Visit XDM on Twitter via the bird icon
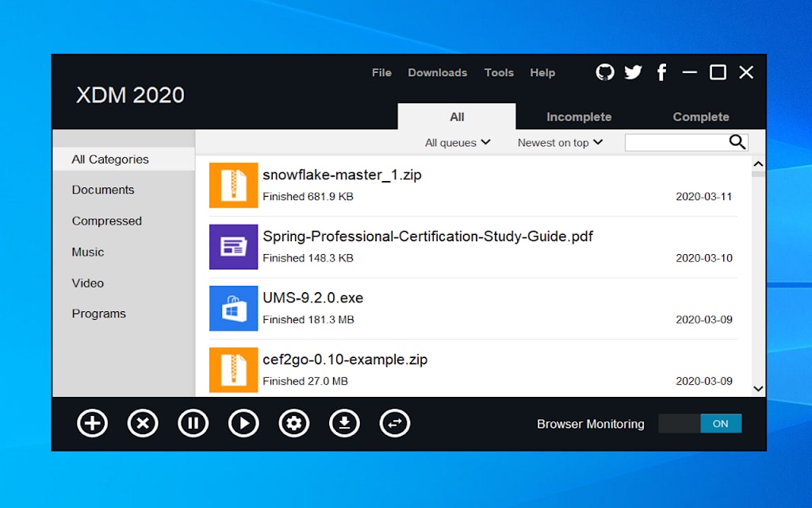This screenshot has height=508, width=812. (633, 72)
